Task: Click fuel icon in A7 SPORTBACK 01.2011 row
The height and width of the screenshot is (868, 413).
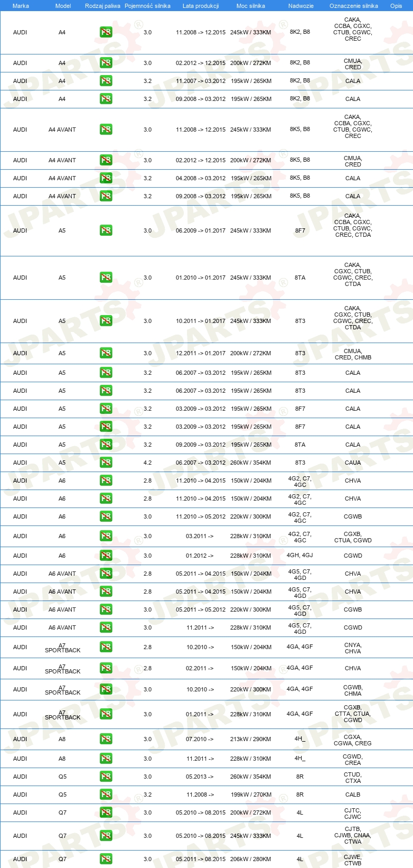Action: [x=106, y=714]
